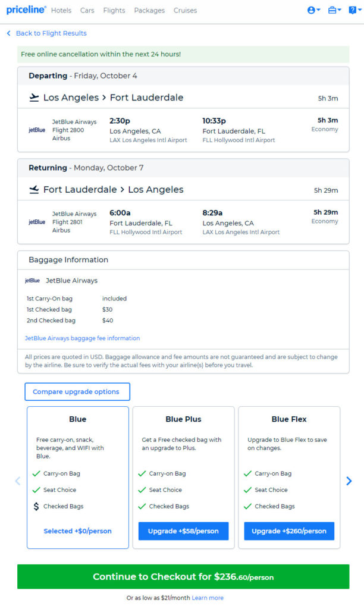Click the Checked Bags checkmark in Blue Flex
The image size is (364, 609).
click(x=248, y=507)
